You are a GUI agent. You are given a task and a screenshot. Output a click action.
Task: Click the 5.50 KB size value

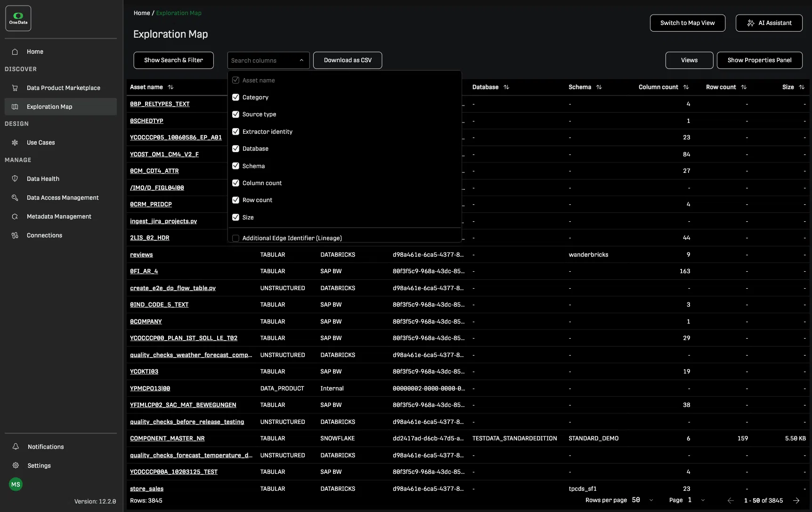[795, 439]
